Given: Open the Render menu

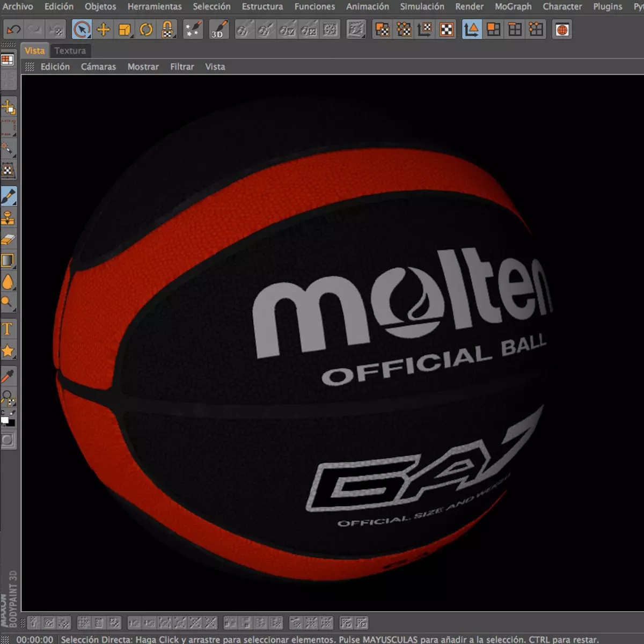Looking at the screenshot, I should pos(470,6).
